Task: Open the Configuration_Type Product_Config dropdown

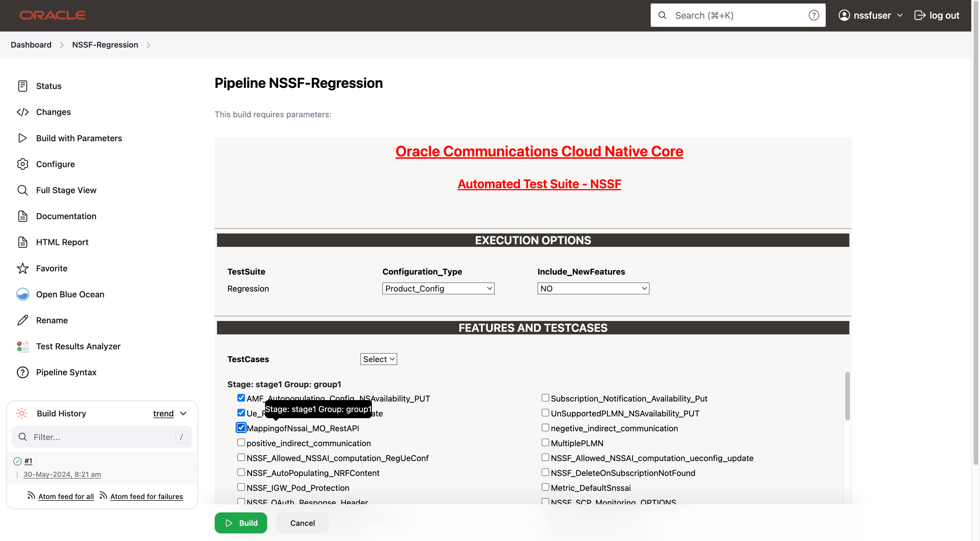Action: [438, 289]
